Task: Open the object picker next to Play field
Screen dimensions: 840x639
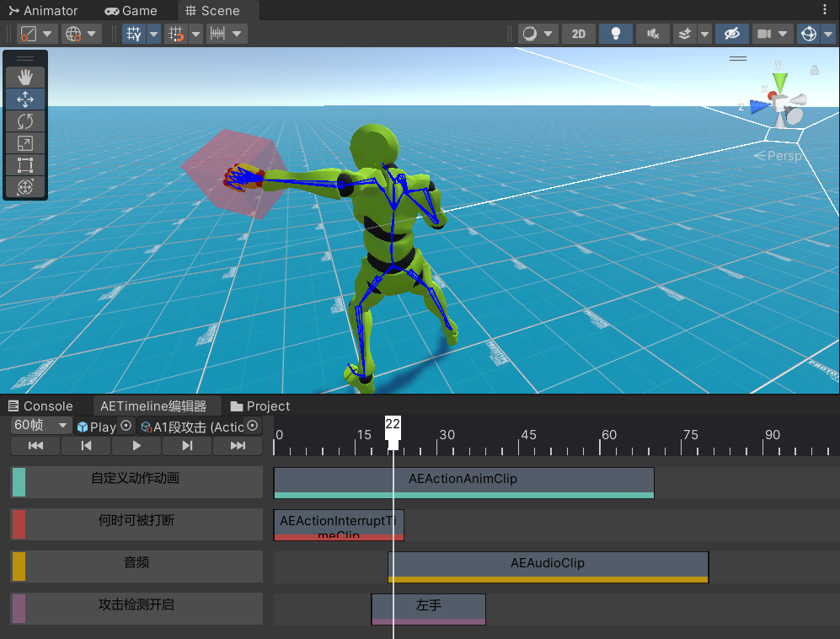Action: coord(126,427)
